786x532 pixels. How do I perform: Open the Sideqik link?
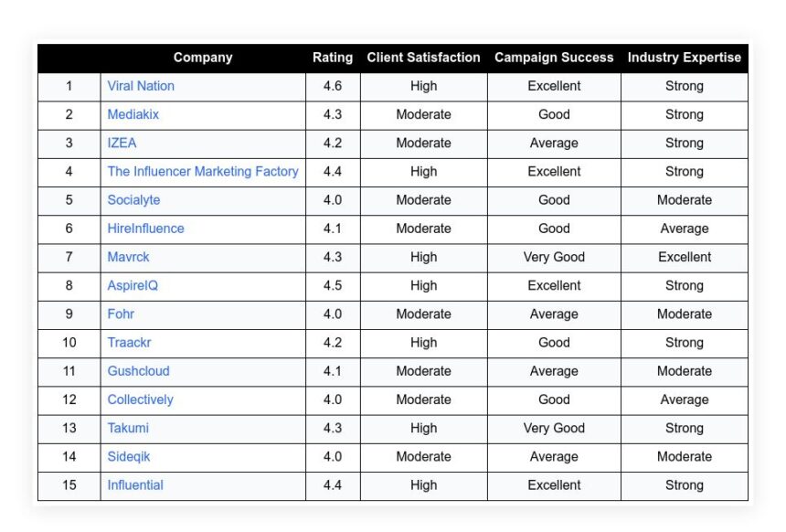(x=129, y=457)
